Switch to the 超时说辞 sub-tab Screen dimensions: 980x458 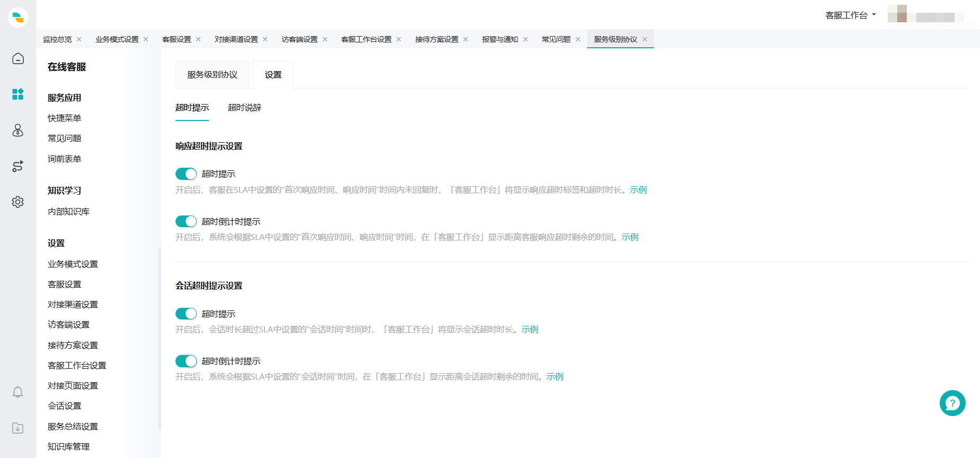(x=244, y=108)
